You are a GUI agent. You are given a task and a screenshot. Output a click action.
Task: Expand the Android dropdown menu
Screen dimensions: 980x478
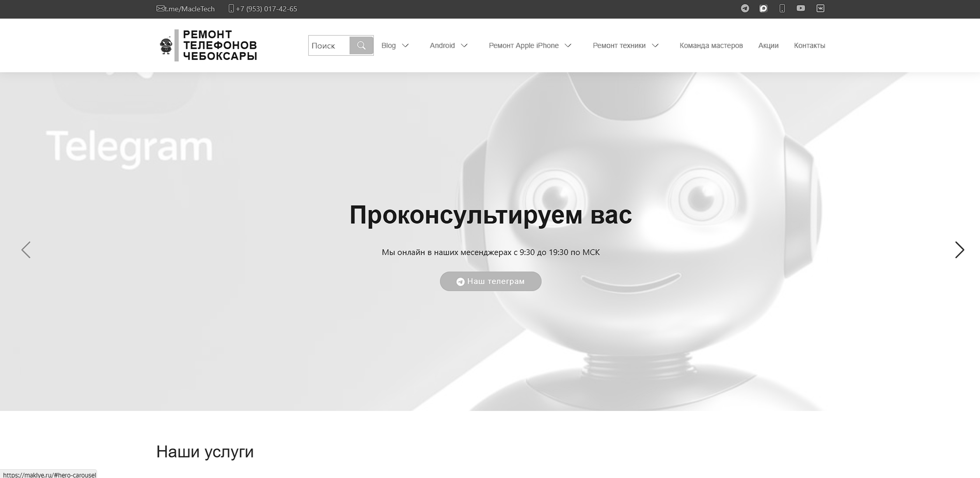pyautogui.click(x=449, y=45)
